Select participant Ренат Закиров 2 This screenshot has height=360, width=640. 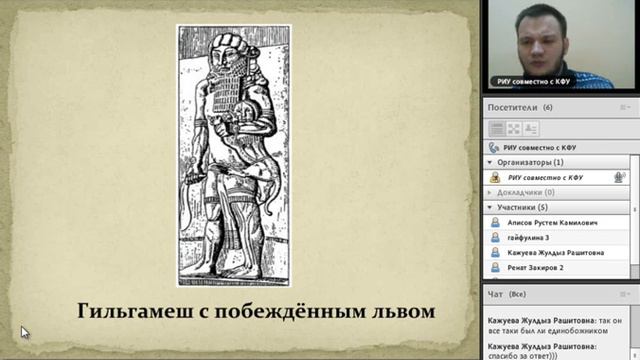[x=557, y=268]
